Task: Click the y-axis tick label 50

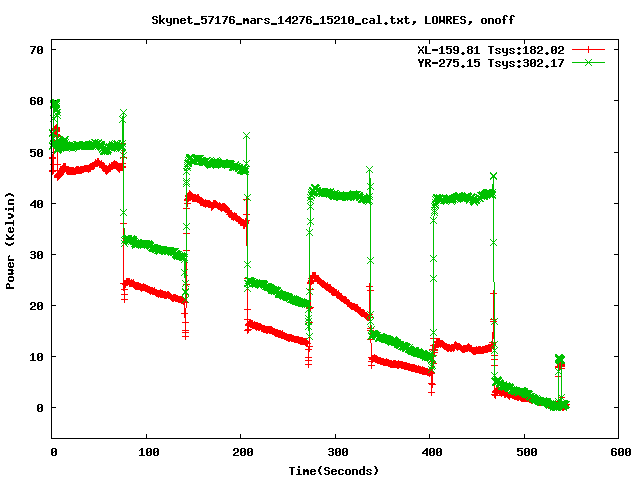Action: (x=36, y=153)
